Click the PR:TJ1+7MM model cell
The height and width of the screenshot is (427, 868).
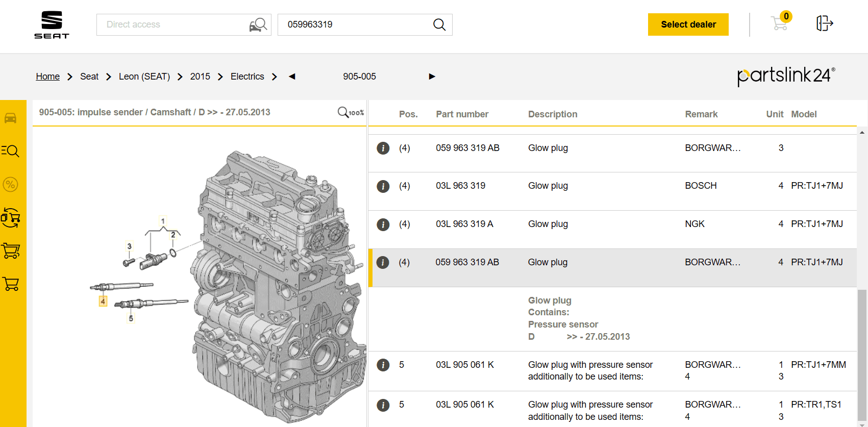click(x=819, y=365)
